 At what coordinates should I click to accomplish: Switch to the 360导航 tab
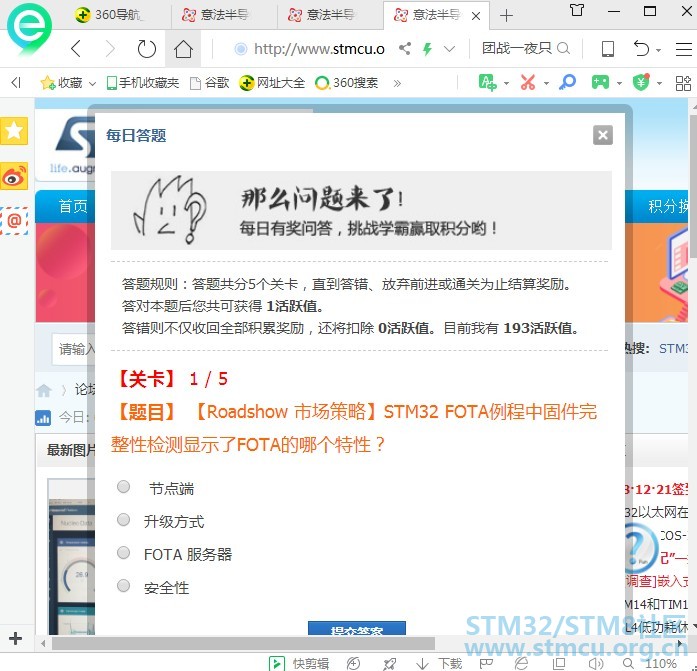[x=117, y=15]
